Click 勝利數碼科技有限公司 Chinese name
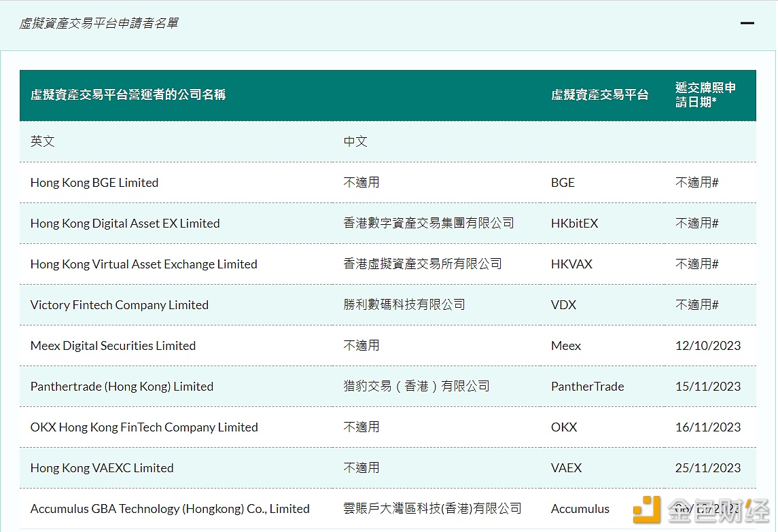This screenshot has width=778, height=532. [x=404, y=304]
